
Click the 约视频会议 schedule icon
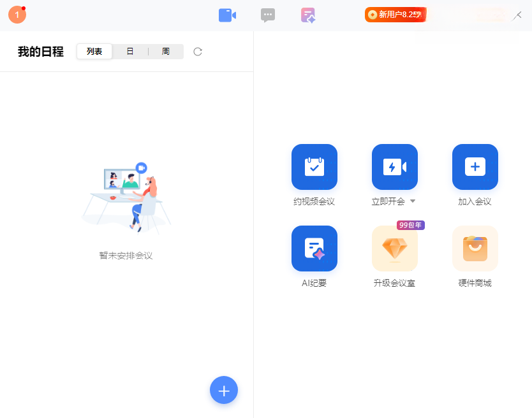[x=314, y=167]
